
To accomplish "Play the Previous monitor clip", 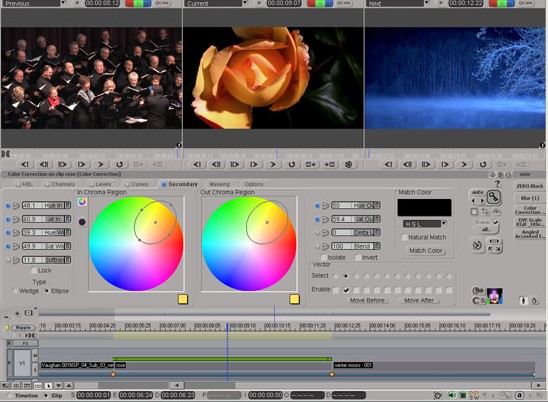I will pos(100,164).
